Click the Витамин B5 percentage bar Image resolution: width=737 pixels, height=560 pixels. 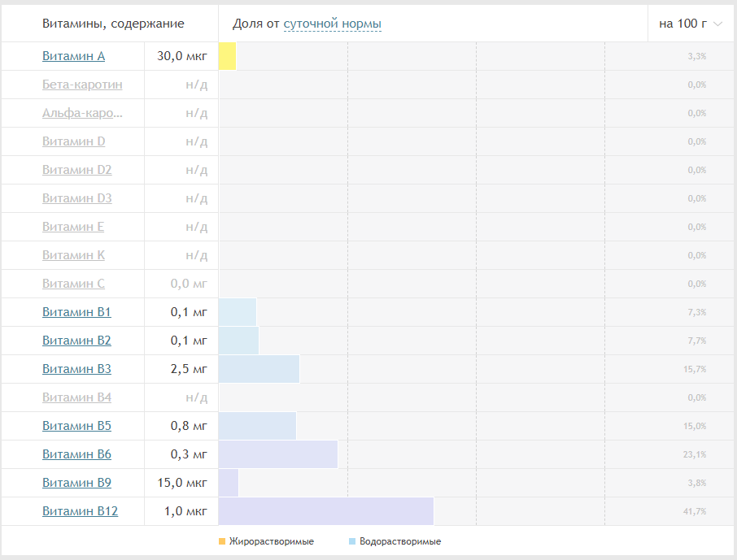pyautogui.click(x=257, y=426)
